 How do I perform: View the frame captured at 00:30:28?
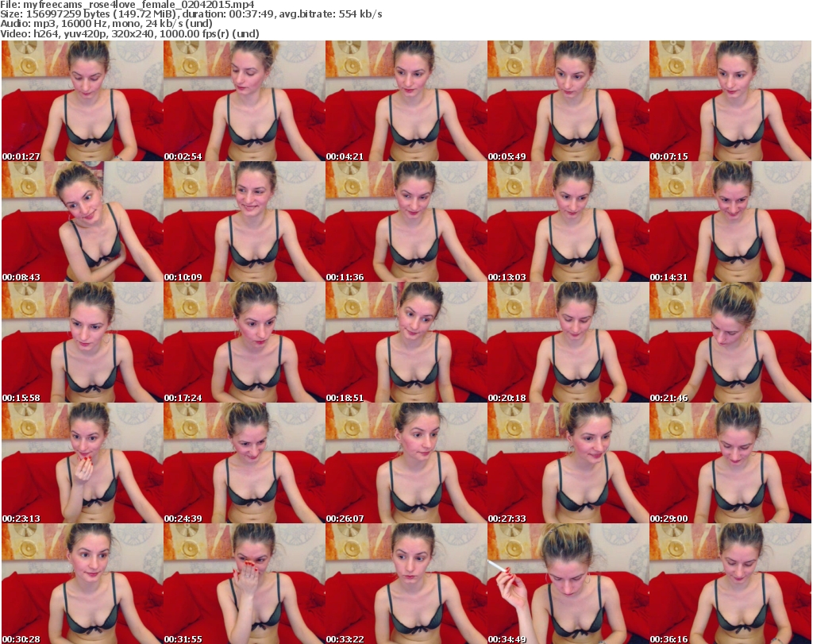click(82, 584)
